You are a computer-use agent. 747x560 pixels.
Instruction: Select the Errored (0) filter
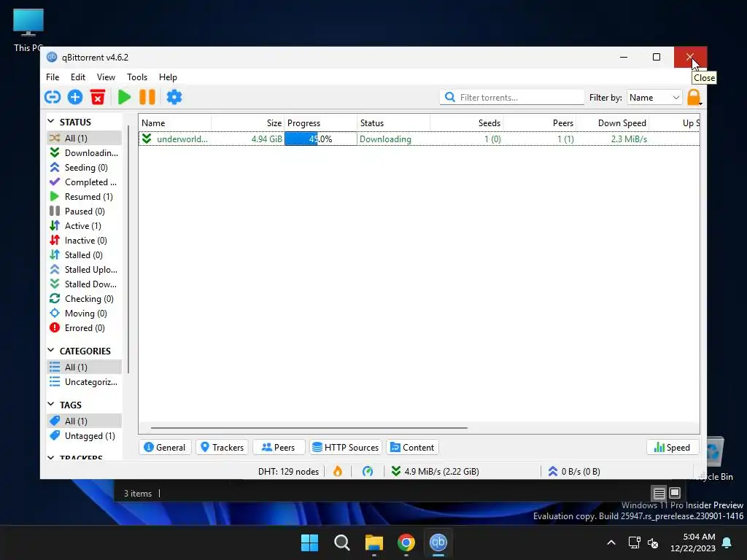pyautogui.click(x=85, y=328)
